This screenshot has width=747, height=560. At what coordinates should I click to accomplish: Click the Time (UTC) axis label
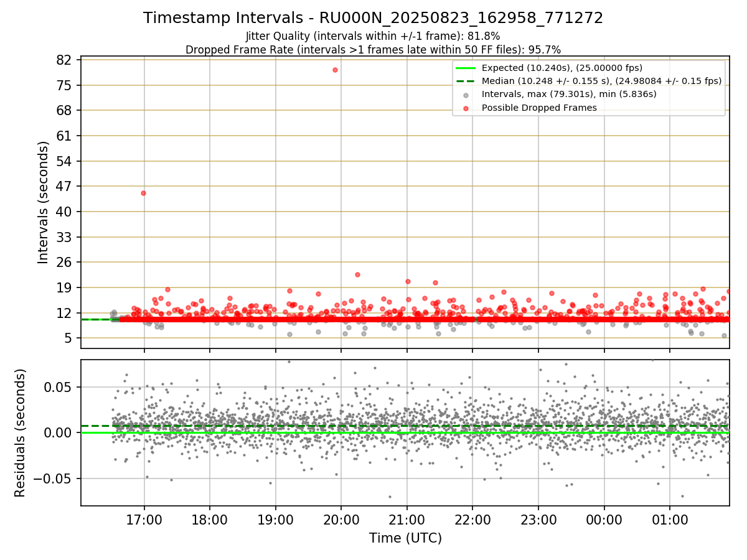pos(405,538)
